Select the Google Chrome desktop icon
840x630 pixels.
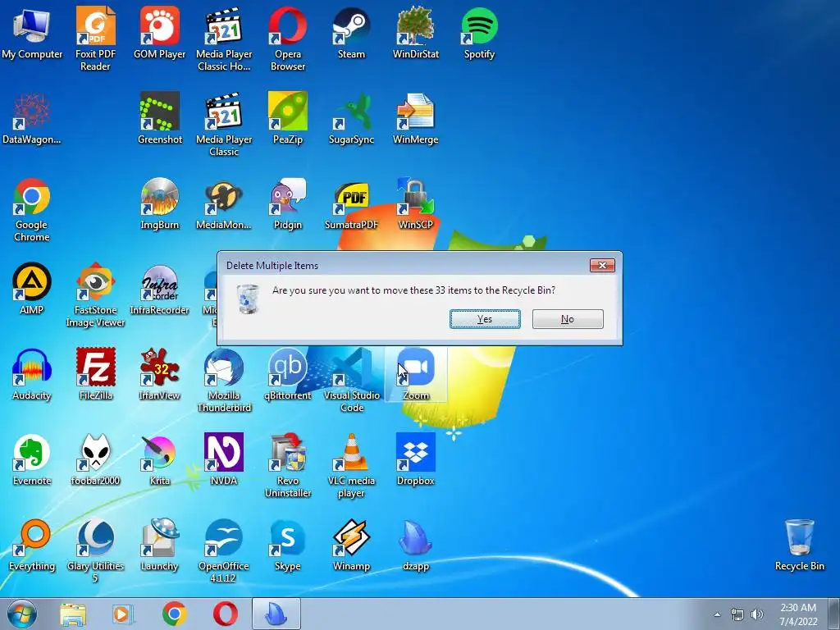[x=32, y=209]
